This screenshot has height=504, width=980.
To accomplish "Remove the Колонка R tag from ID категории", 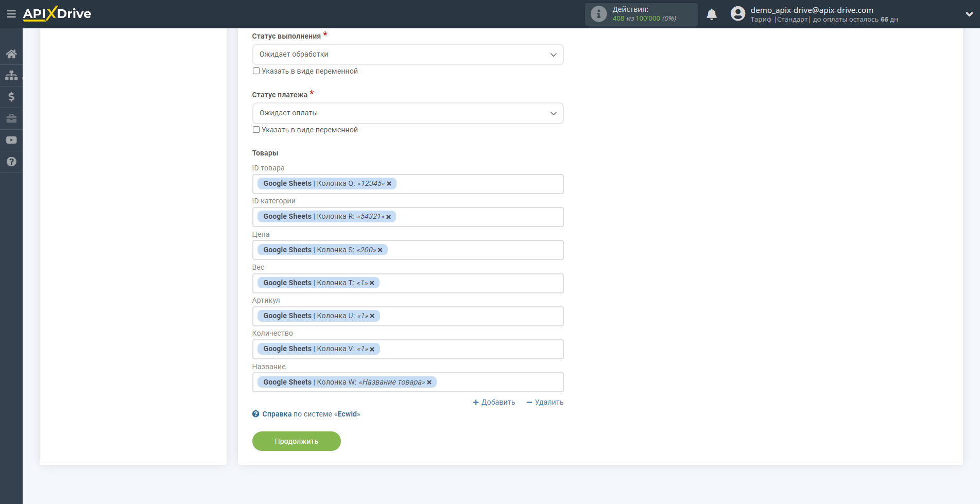I will pyautogui.click(x=389, y=217).
